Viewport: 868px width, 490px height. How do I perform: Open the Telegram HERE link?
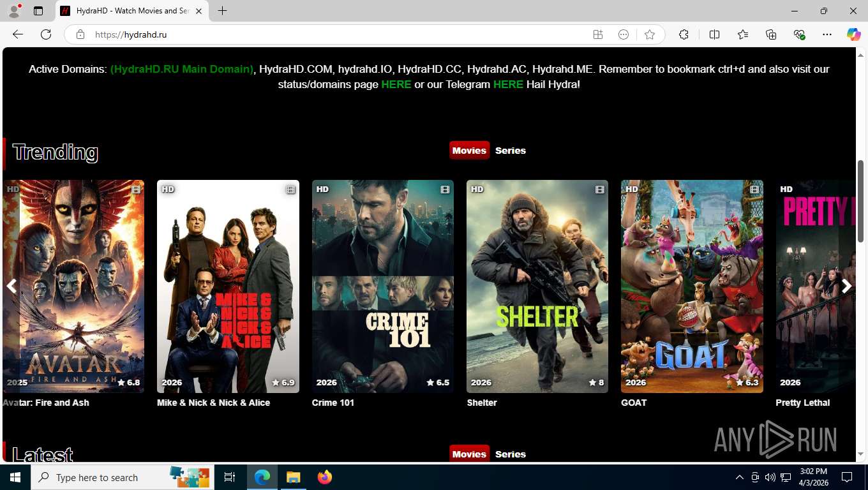(x=508, y=84)
